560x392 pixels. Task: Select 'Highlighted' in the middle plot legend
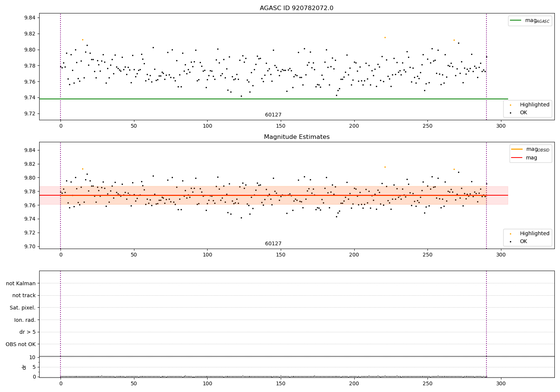pos(530,234)
